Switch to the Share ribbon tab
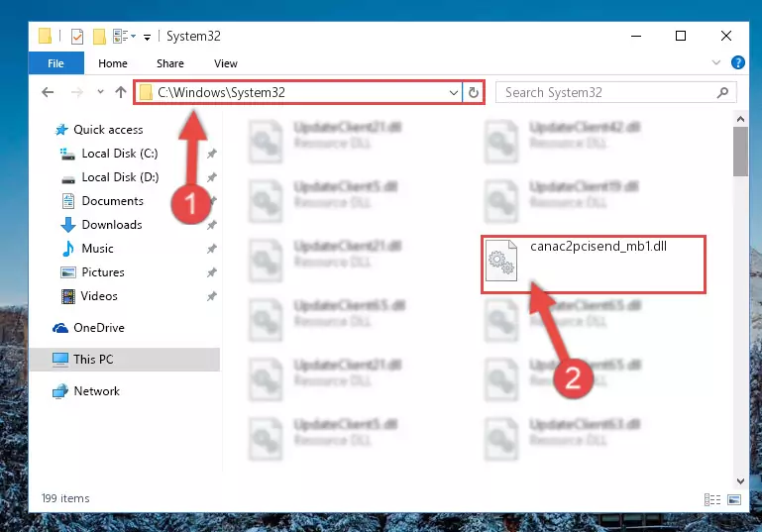Viewport: 762px width, 532px height. (x=170, y=63)
